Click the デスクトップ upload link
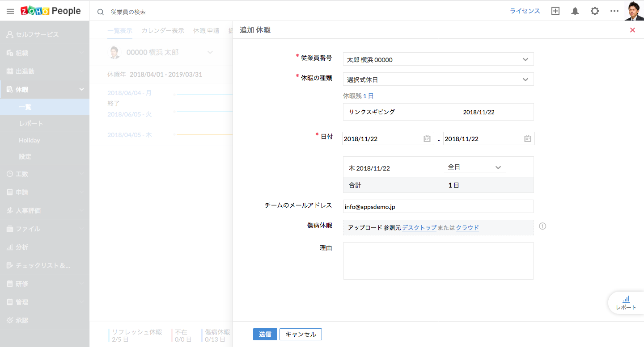644x347 pixels. [x=419, y=228]
